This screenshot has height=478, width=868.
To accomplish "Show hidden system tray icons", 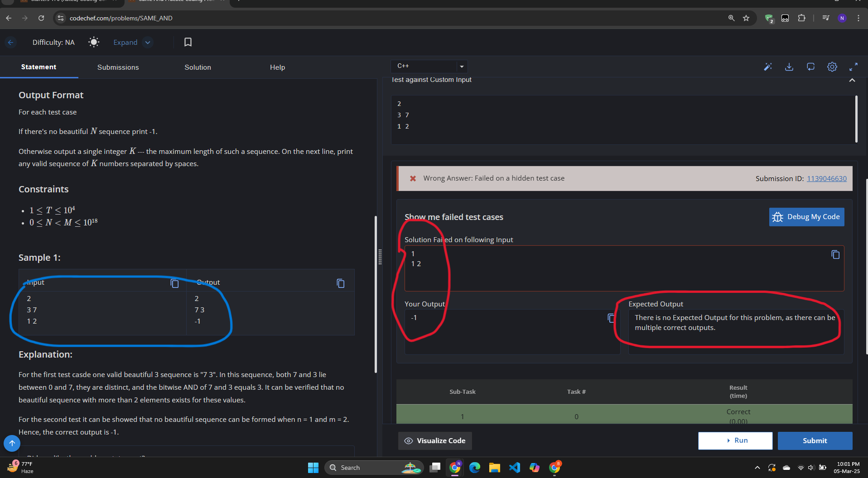I will tap(757, 468).
